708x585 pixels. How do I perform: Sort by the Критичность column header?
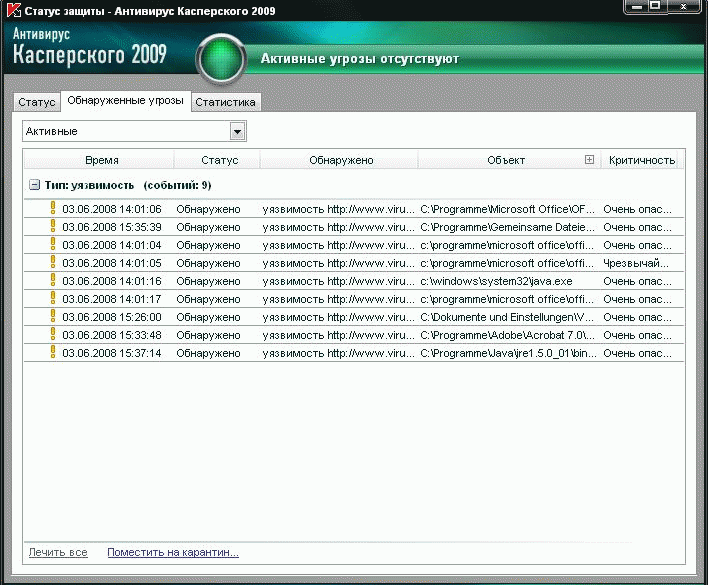click(x=642, y=160)
